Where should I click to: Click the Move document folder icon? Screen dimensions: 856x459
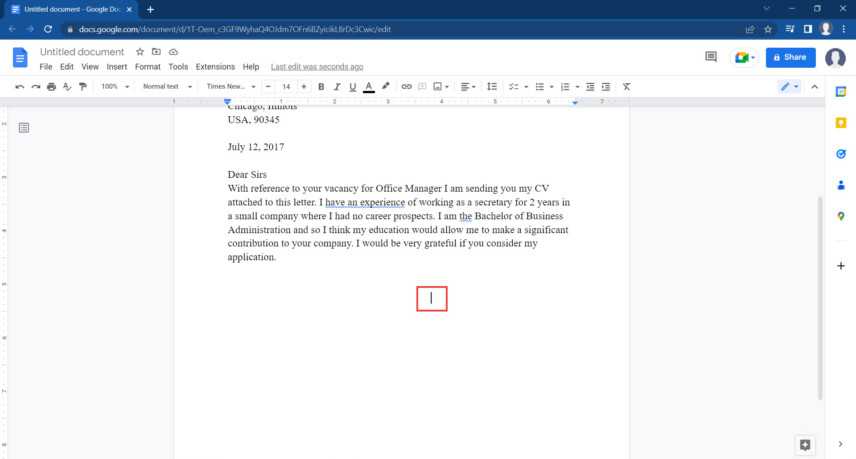click(x=156, y=52)
